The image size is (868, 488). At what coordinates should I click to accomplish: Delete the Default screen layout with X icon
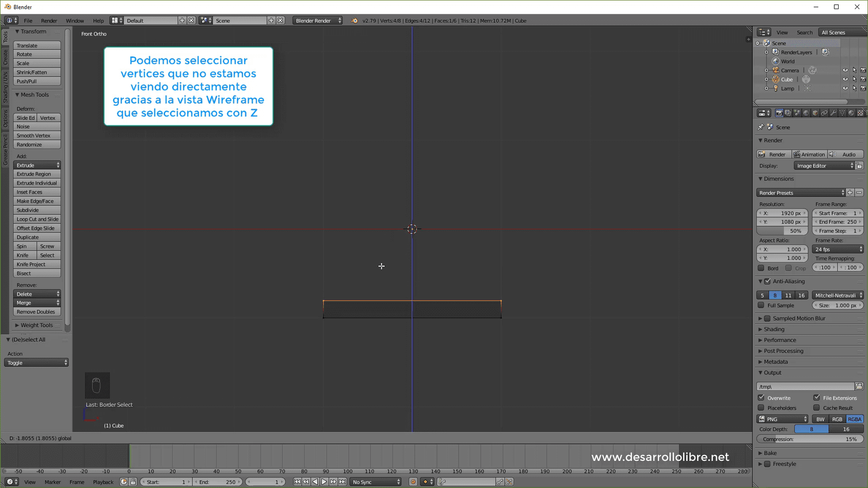(192, 21)
